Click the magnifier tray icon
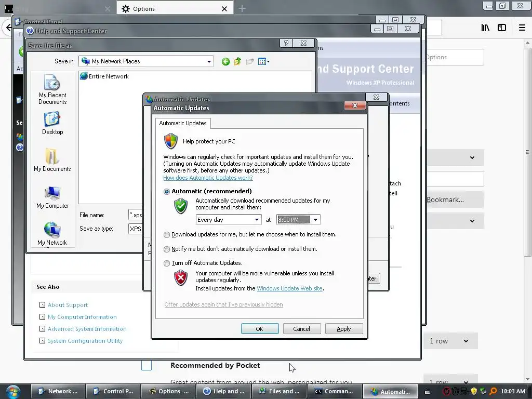 tap(493, 391)
